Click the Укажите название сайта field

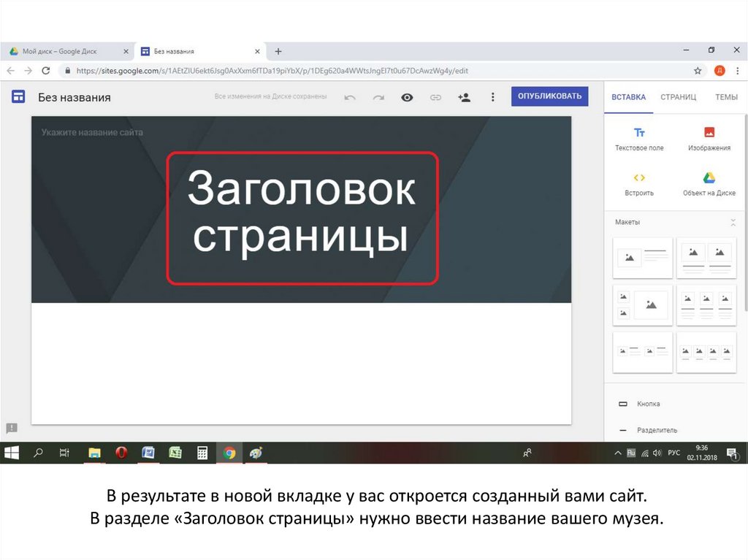(x=92, y=133)
